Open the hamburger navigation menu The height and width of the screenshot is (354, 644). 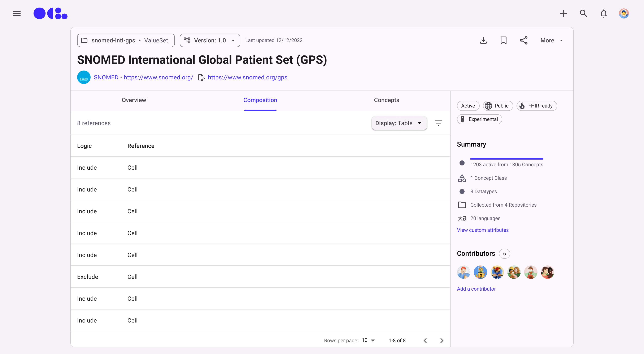(x=17, y=13)
